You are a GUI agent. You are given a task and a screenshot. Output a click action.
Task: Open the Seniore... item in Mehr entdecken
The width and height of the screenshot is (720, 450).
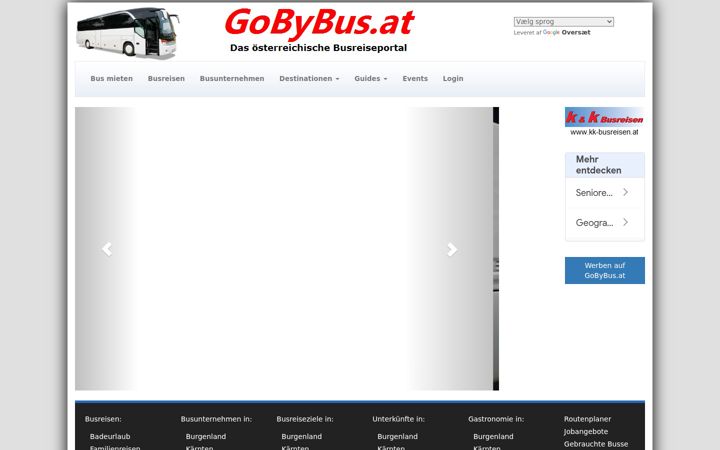604,193
